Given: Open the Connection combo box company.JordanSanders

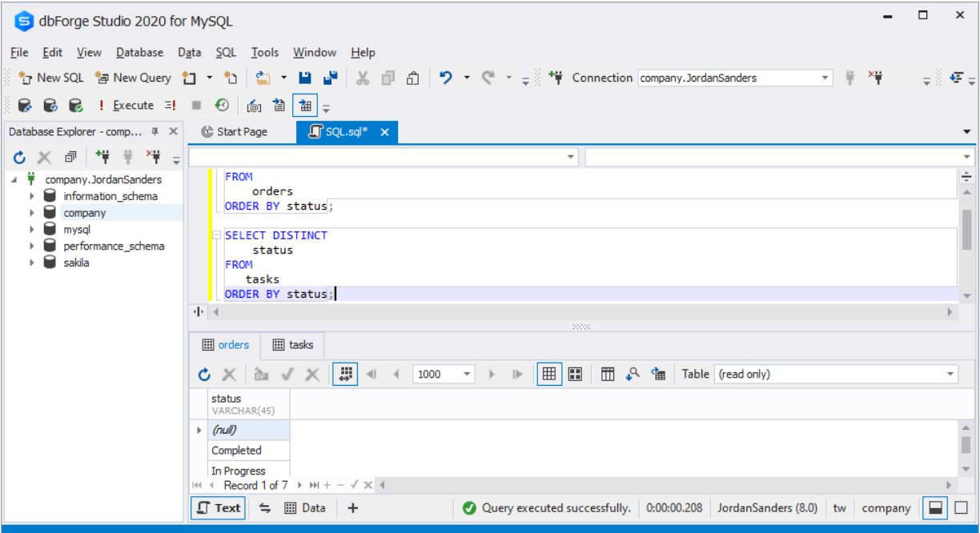Looking at the screenshot, I should 735,78.
